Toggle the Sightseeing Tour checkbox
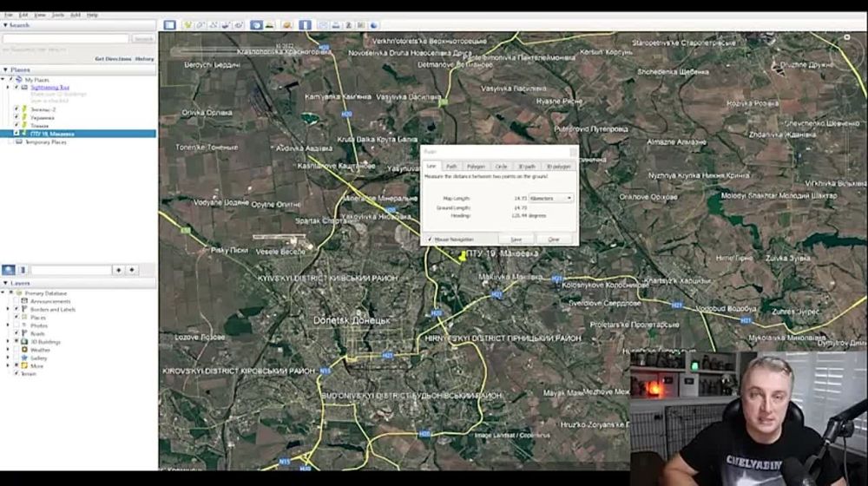868x486 pixels. pos(16,88)
